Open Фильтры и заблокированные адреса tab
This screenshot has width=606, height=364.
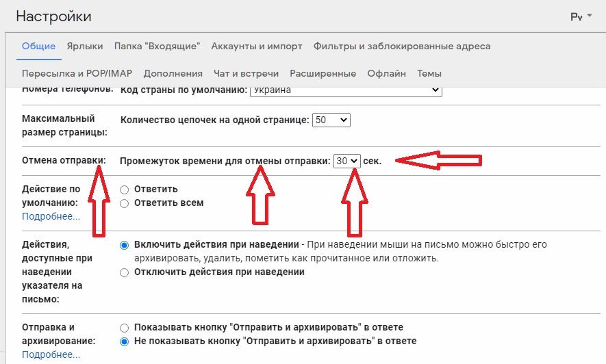(401, 47)
